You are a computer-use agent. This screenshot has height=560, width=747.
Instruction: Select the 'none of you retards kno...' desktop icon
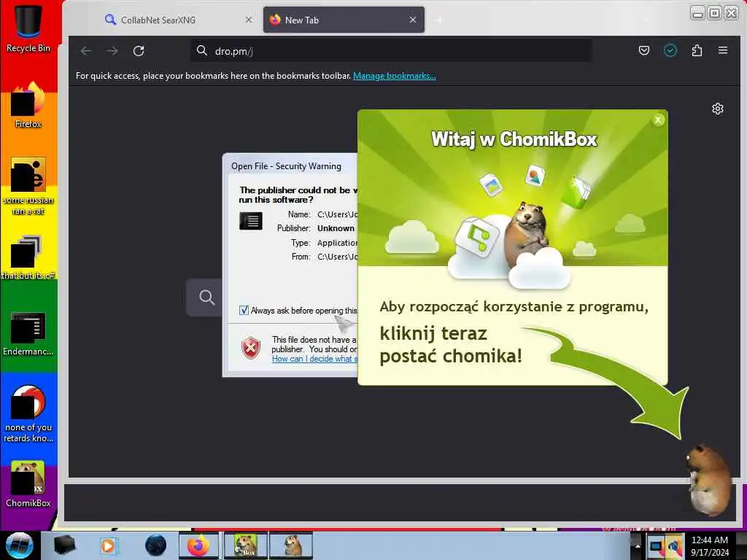28,413
